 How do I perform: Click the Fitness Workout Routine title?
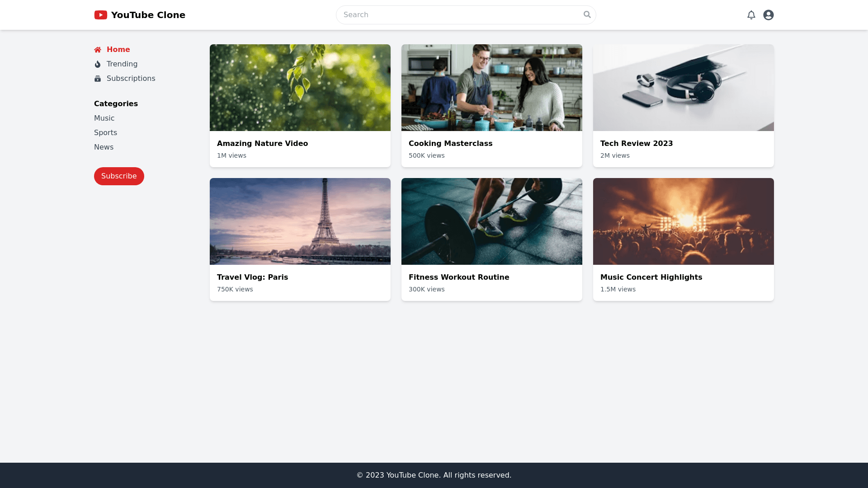click(x=459, y=277)
